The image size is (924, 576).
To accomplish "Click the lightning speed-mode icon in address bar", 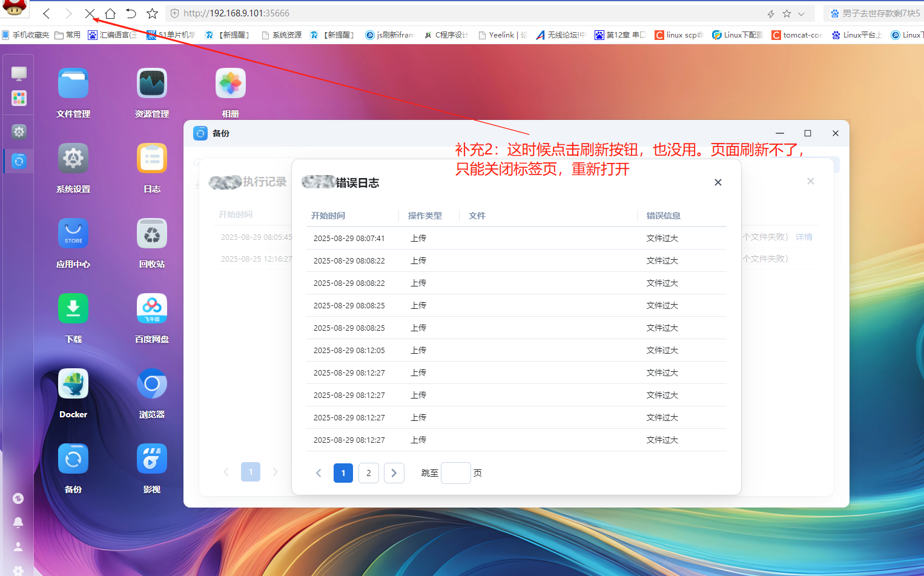I will pyautogui.click(x=771, y=14).
